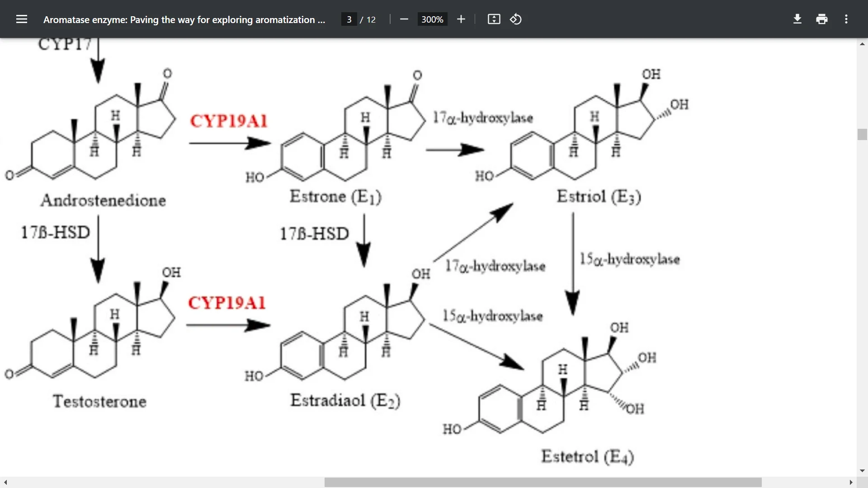Image resolution: width=868 pixels, height=488 pixels.
Task: Download the PDF file
Action: pyautogui.click(x=797, y=19)
